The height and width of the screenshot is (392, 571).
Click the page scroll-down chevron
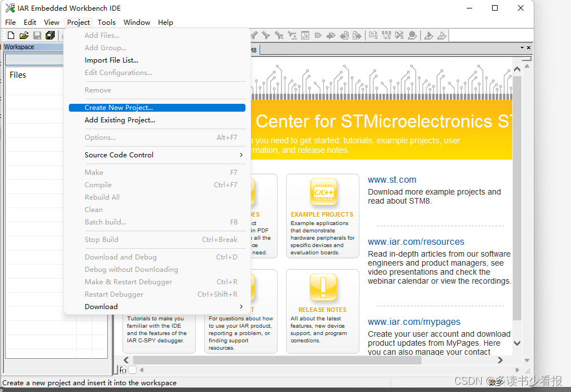click(517, 343)
